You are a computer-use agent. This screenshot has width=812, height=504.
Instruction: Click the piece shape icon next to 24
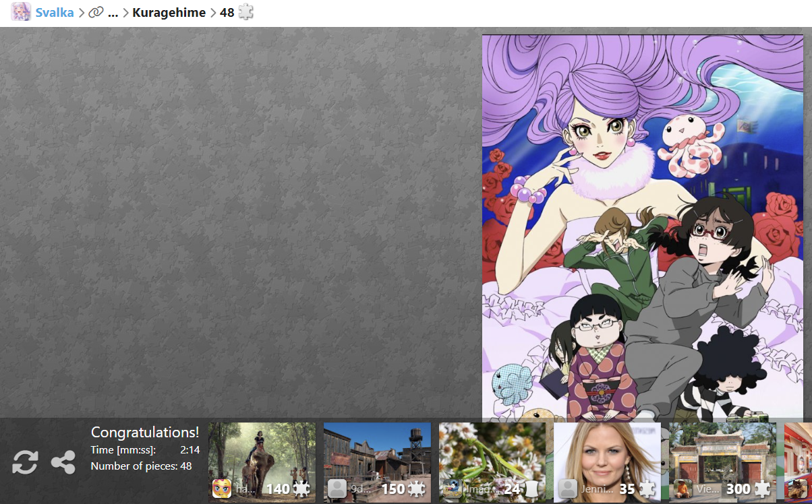(532, 489)
